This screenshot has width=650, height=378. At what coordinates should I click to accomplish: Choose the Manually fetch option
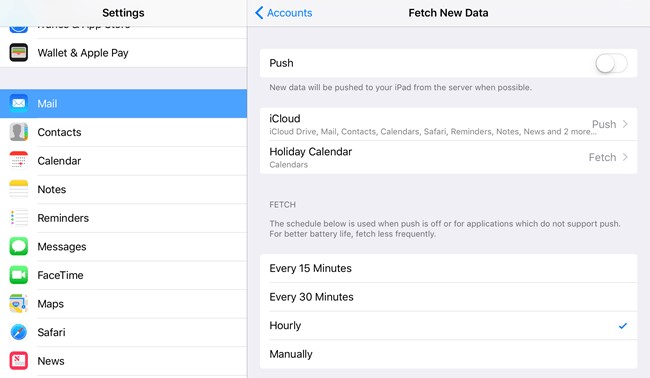coord(449,354)
